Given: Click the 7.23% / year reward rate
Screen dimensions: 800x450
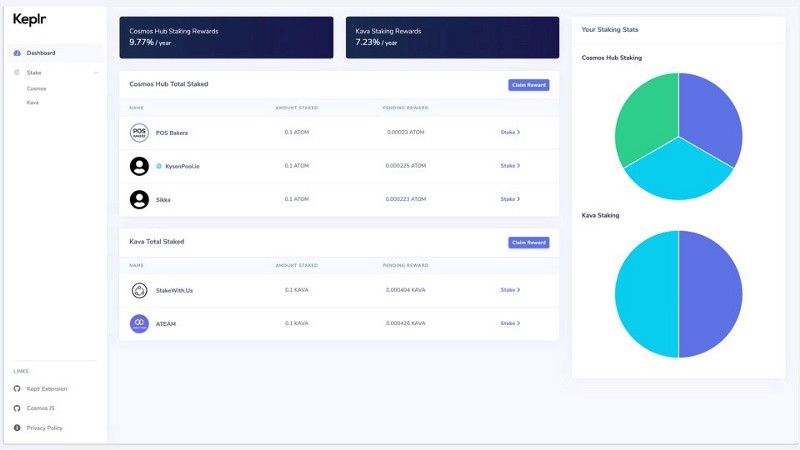Looking at the screenshot, I should pos(376,42).
